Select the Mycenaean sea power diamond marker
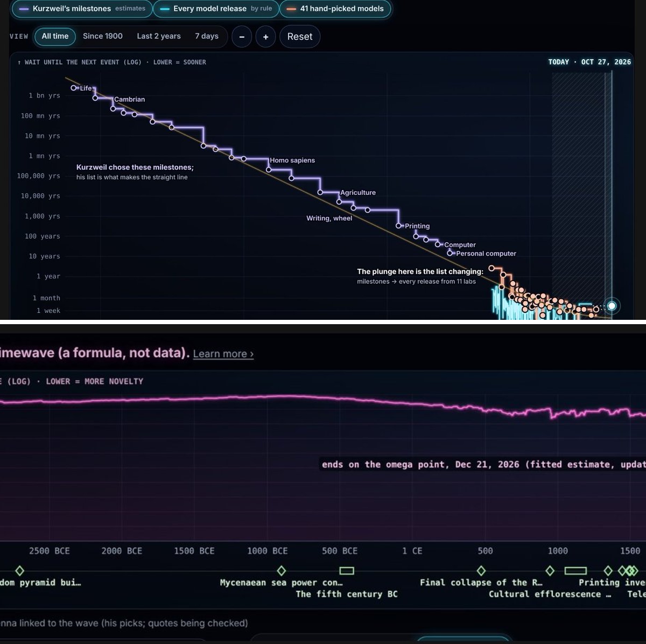Viewport: 646px width, 644px height. pyautogui.click(x=281, y=570)
